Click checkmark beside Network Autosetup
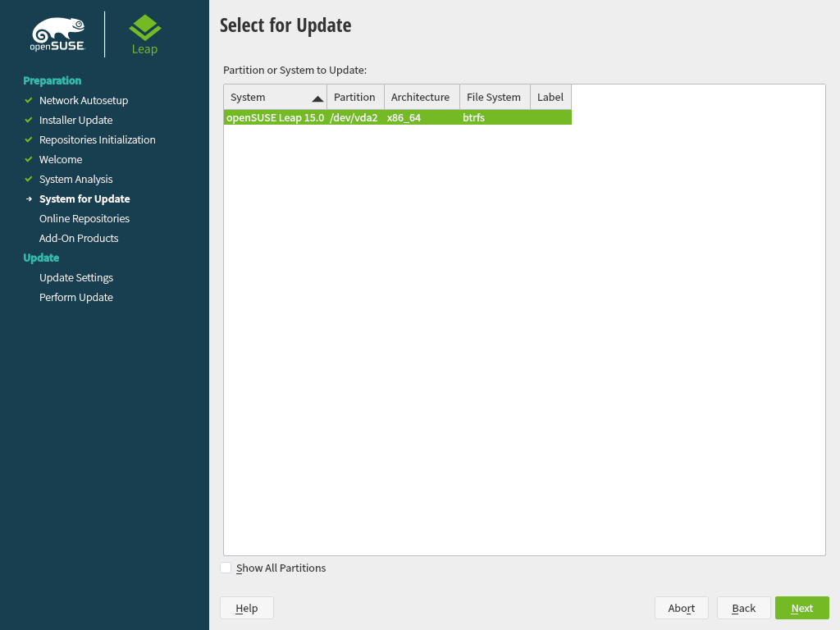 tap(29, 100)
